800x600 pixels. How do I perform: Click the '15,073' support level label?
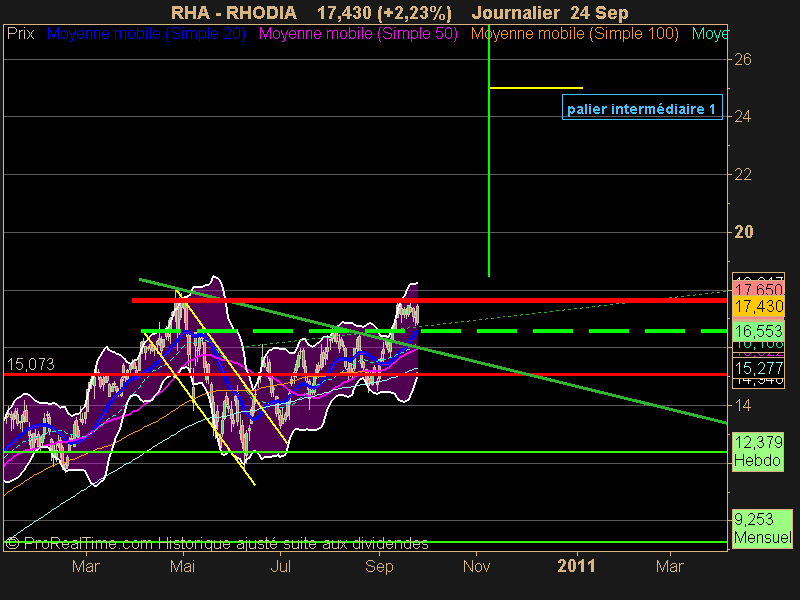pyautogui.click(x=31, y=364)
